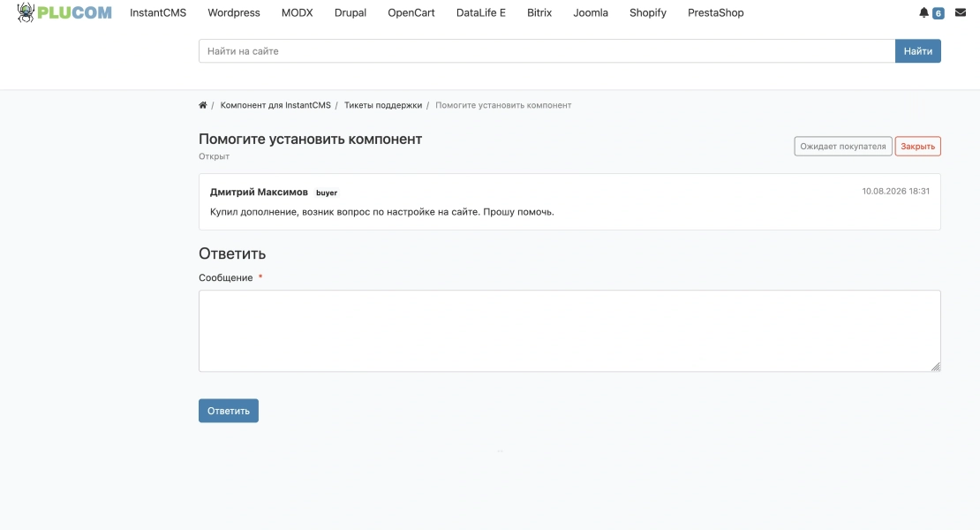Click the Закрыть ticket button

[x=917, y=147]
